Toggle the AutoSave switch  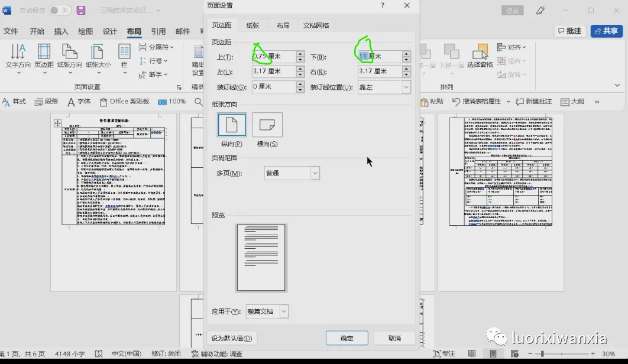(x=59, y=11)
